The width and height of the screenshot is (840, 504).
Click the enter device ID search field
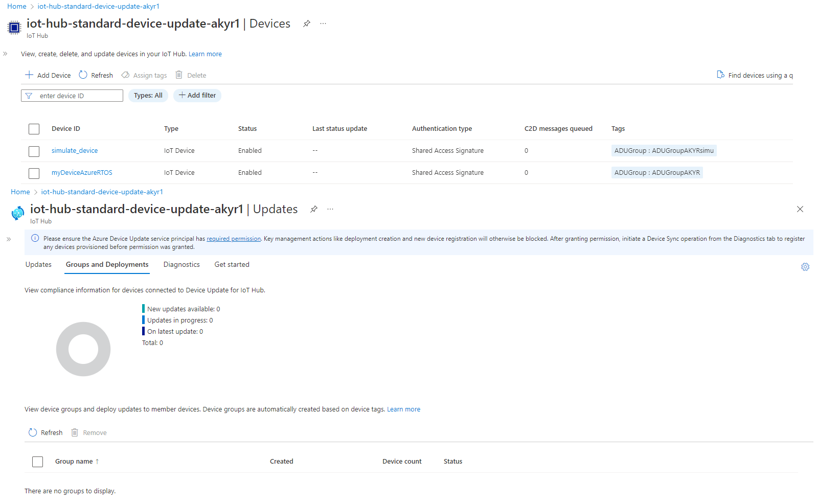coord(72,95)
